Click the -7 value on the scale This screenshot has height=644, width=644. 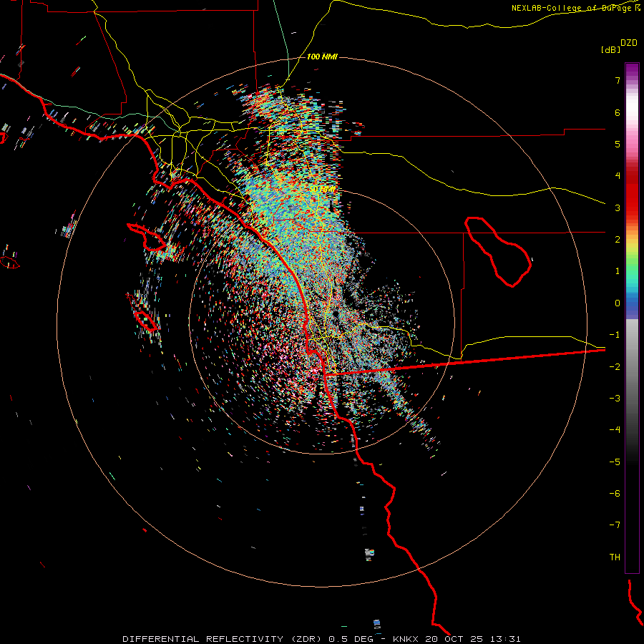615,525
